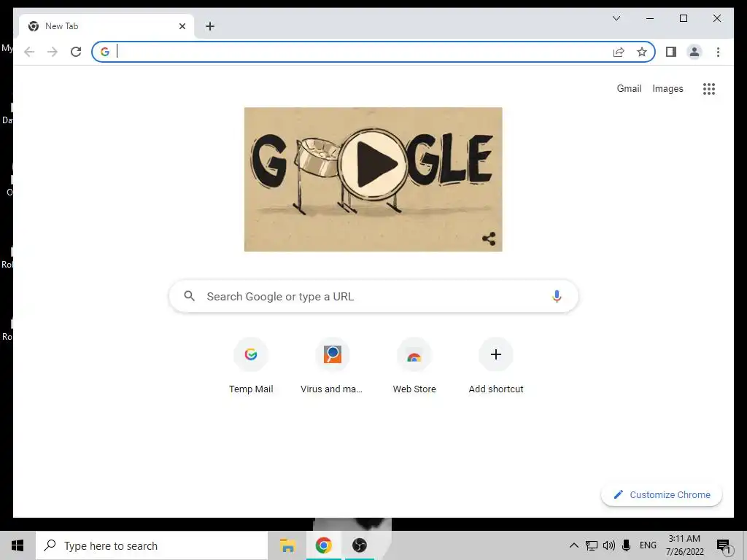
Task: Start voice search with the microphone
Action: 557,296
